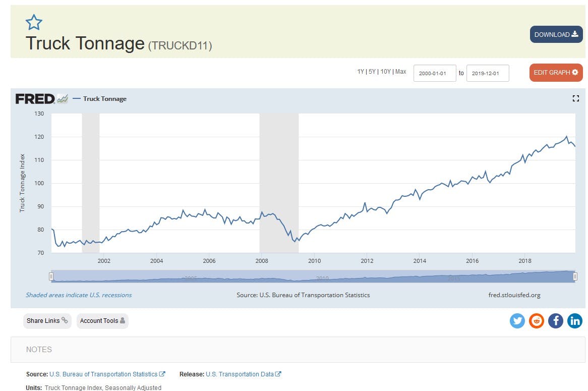Click the start date field 2000-01-01
588x391 pixels.
[x=435, y=73]
